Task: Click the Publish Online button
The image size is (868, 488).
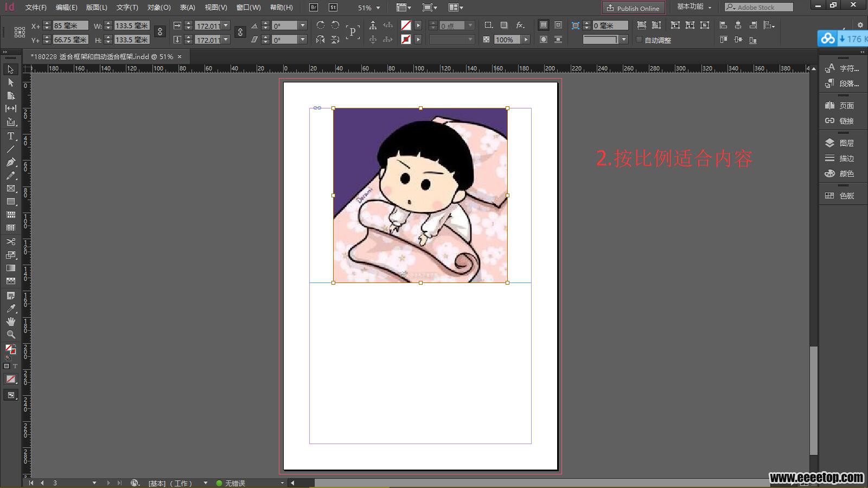Action: click(x=633, y=8)
